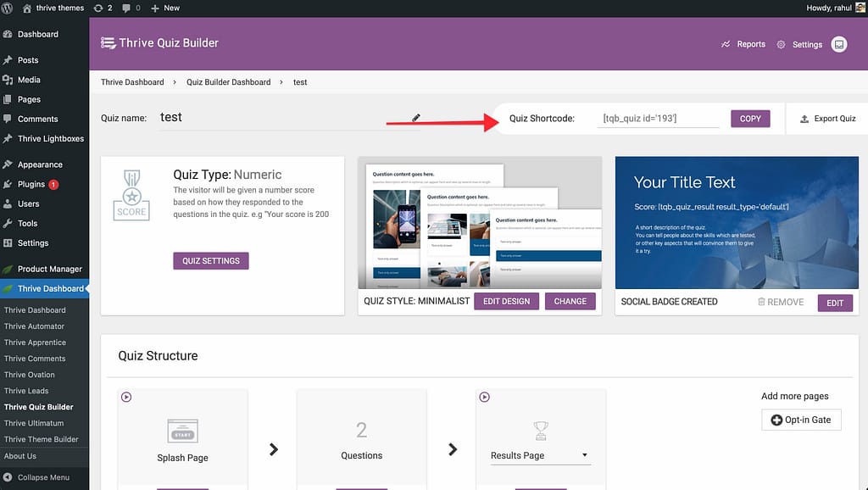Click EDIT DESIGN for quiz style

pos(506,301)
